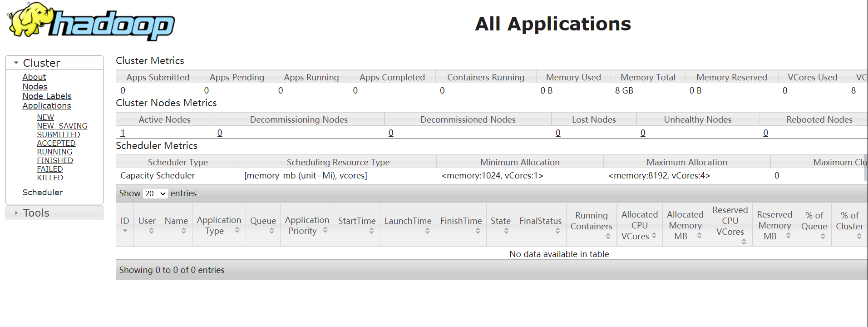
Task: Click the '<memory:1024, vCores:1>' minimum allocation value
Action: [x=492, y=175]
